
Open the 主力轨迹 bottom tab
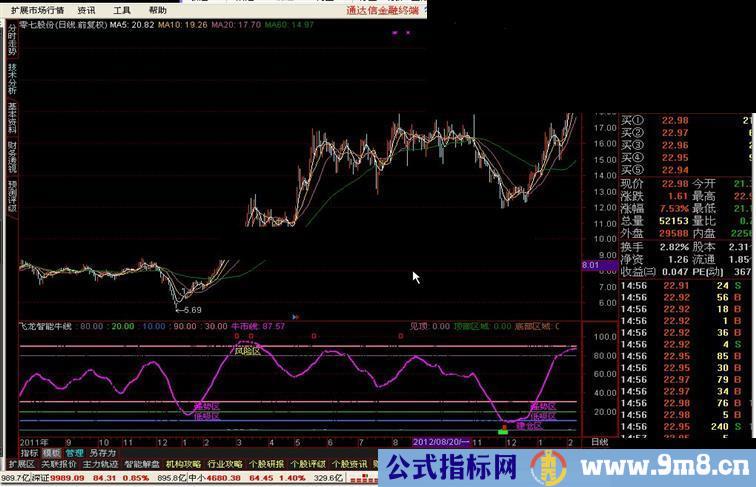[100, 464]
